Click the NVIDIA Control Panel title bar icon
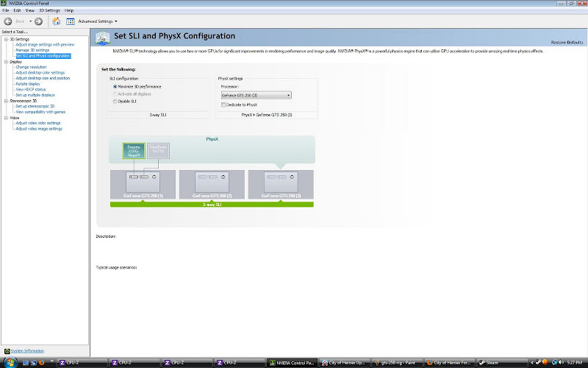Image resolution: width=588 pixels, height=368 pixels. pyautogui.click(x=4, y=3)
